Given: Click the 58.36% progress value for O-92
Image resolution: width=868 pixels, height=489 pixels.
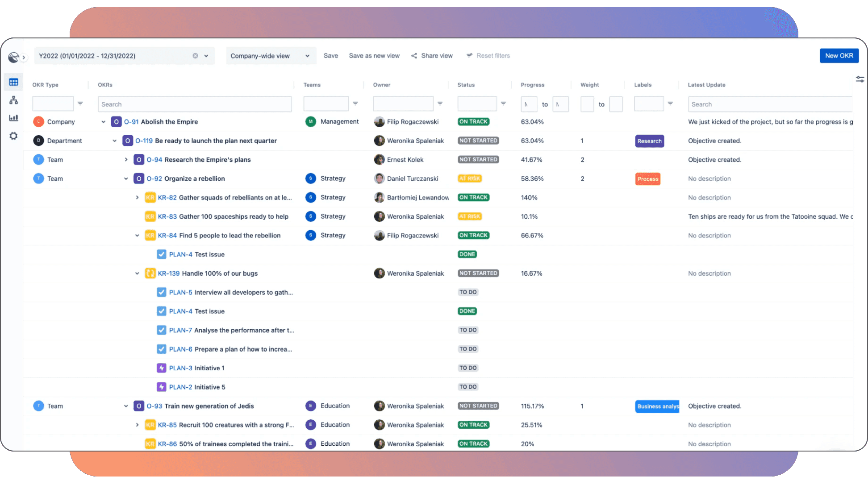Looking at the screenshot, I should coord(532,178).
